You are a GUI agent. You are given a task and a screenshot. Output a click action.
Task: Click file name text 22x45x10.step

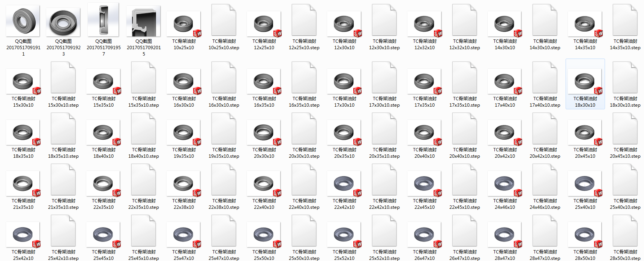coord(465,207)
